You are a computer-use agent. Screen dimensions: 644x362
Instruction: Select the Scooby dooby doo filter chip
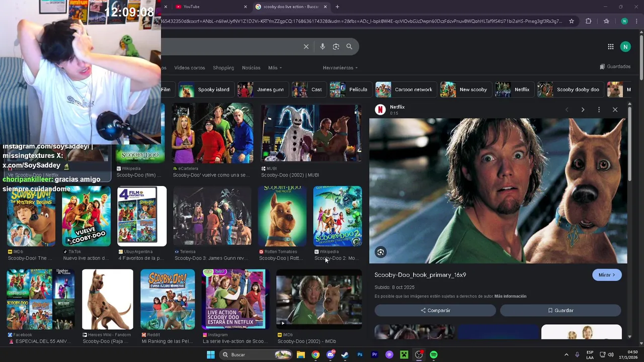click(570, 89)
